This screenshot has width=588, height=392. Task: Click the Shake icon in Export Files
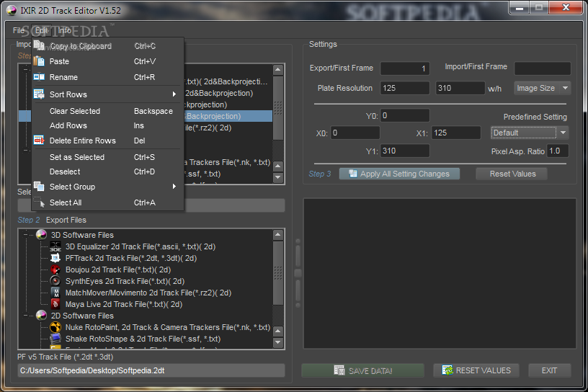[x=55, y=339]
